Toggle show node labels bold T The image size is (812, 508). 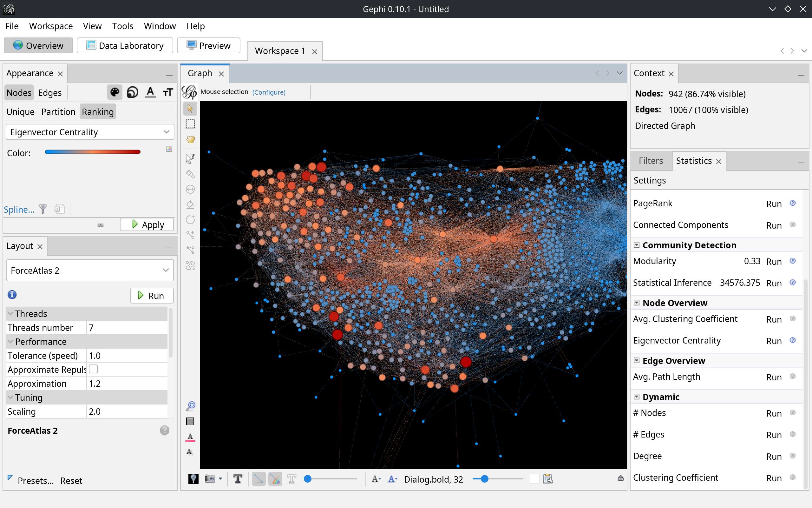click(x=238, y=479)
